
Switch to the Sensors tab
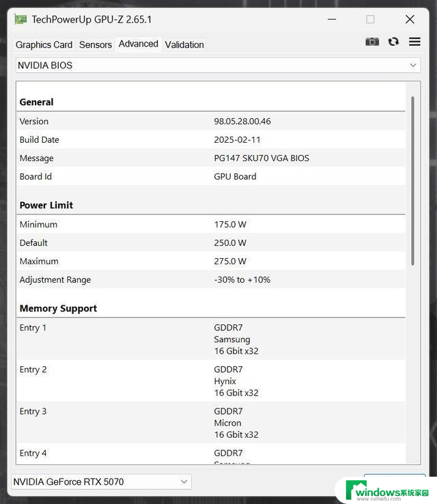point(96,44)
